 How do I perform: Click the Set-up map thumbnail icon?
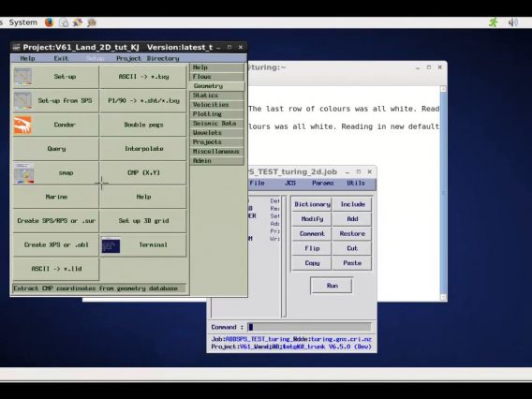coord(22,77)
